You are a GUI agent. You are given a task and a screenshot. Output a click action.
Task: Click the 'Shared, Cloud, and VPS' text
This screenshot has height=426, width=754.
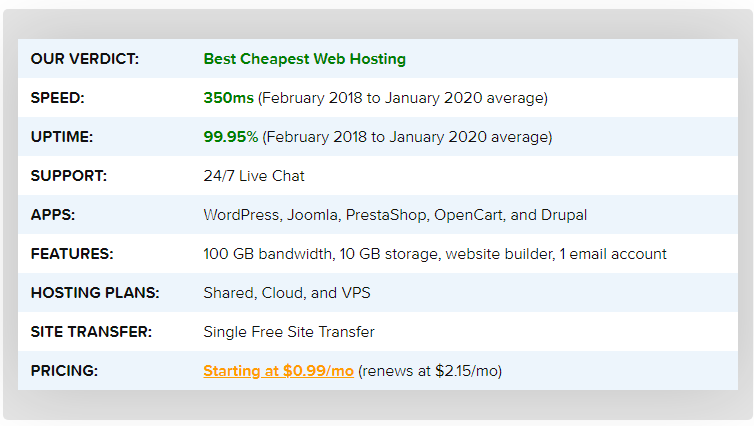pos(286,293)
